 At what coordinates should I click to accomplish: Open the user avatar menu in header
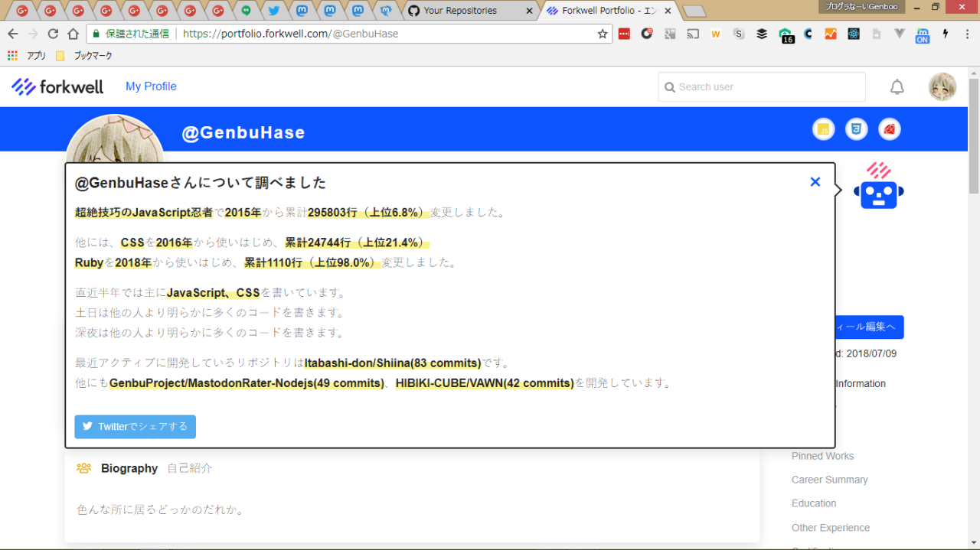(x=942, y=87)
